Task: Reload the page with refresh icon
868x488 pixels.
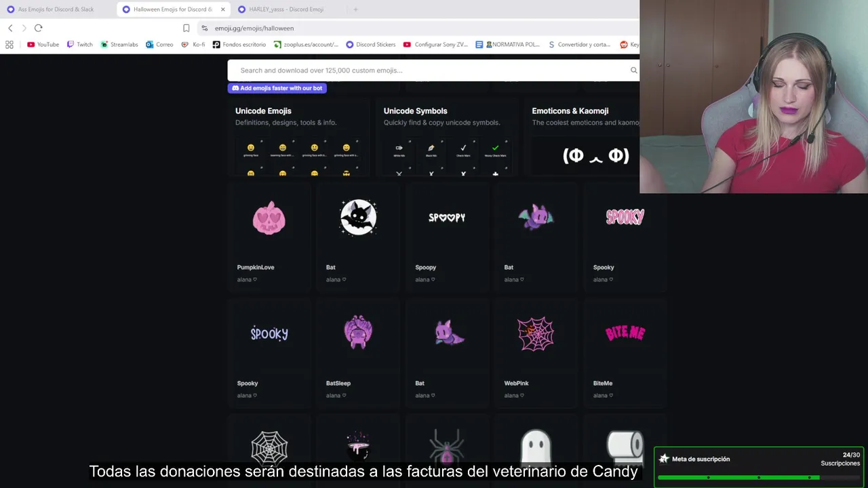Action: 38,28
